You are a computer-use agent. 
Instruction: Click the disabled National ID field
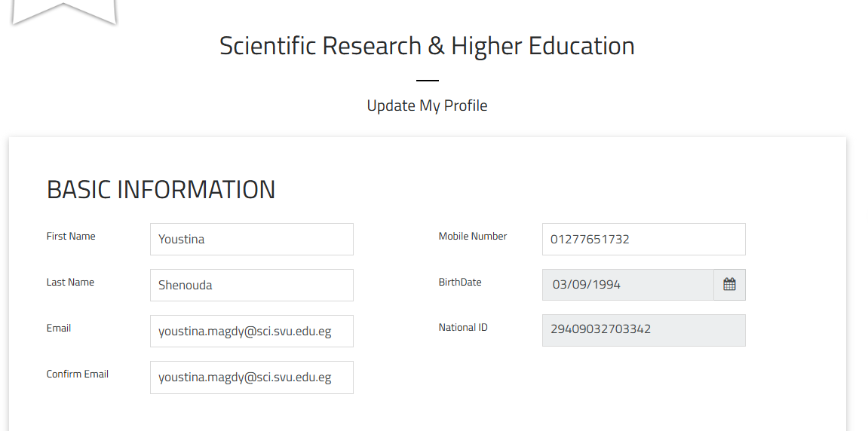pos(643,330)
